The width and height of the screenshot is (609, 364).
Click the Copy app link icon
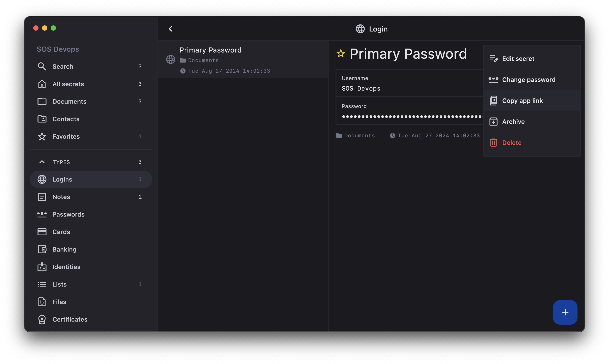493,101
